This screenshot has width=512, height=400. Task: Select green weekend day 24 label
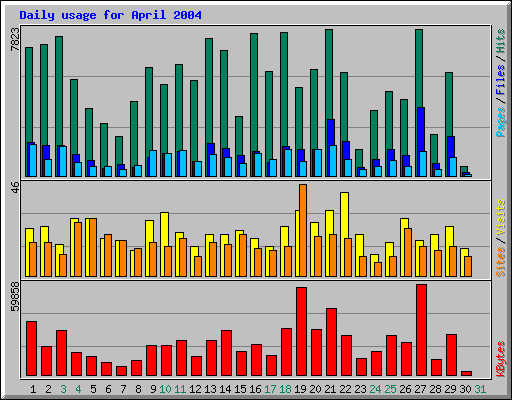375,389
